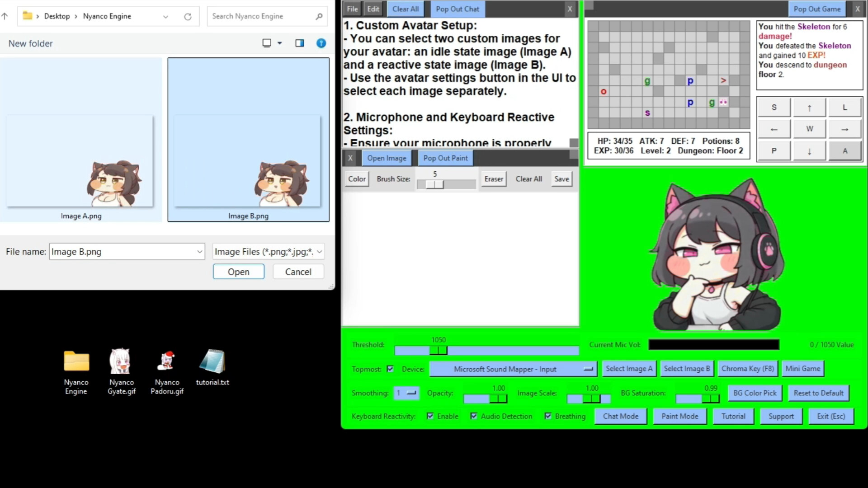Click Open to load Image B.png
The height and width of the screenshot is (488, 868).
point(238,272)
